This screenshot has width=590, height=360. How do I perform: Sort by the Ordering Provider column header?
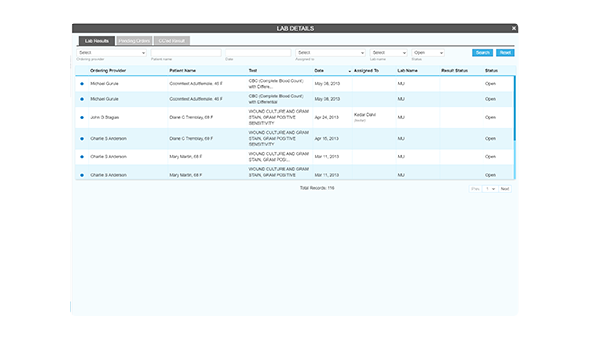108,70
